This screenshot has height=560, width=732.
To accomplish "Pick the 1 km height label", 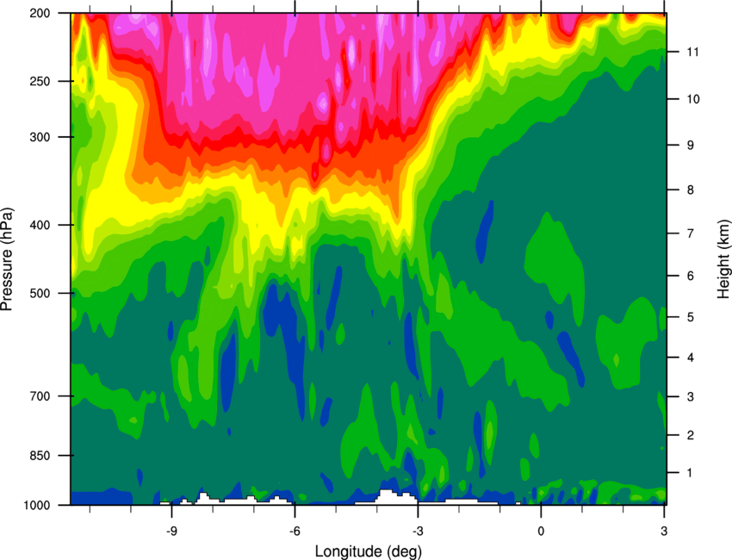I will coord(690,473).
